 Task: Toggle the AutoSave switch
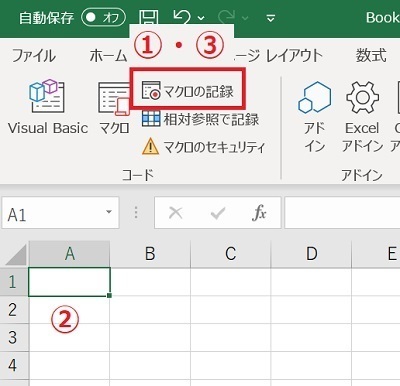[x=104, y=17]
